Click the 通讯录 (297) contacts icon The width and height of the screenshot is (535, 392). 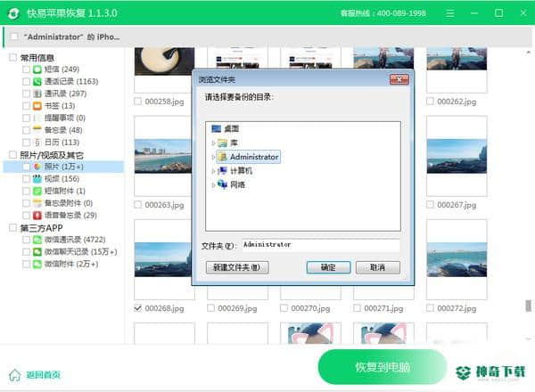coord(37,94)
